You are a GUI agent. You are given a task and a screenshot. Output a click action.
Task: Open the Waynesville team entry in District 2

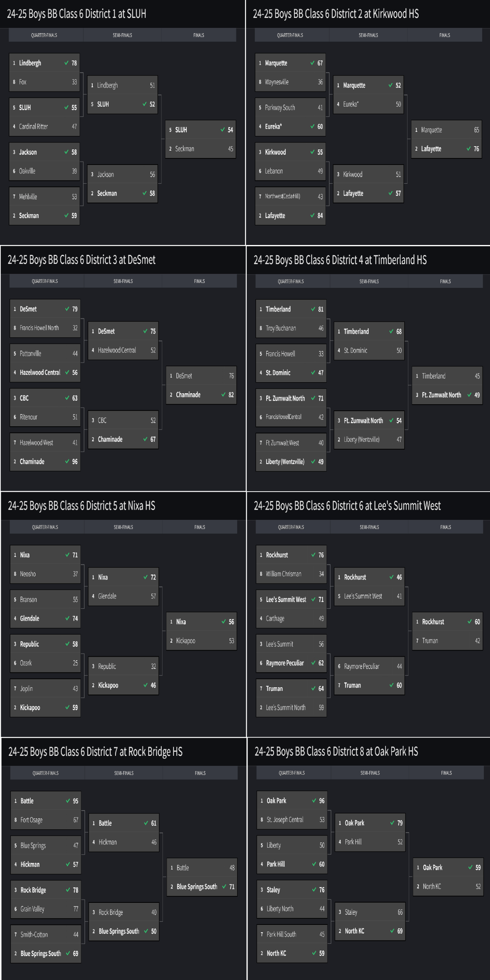click(x=277, y=82)
